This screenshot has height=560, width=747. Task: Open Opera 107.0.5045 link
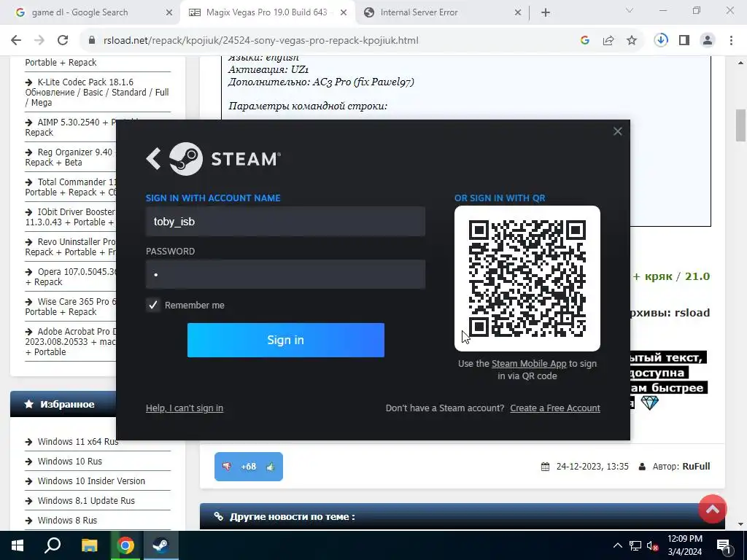(71, 276)
